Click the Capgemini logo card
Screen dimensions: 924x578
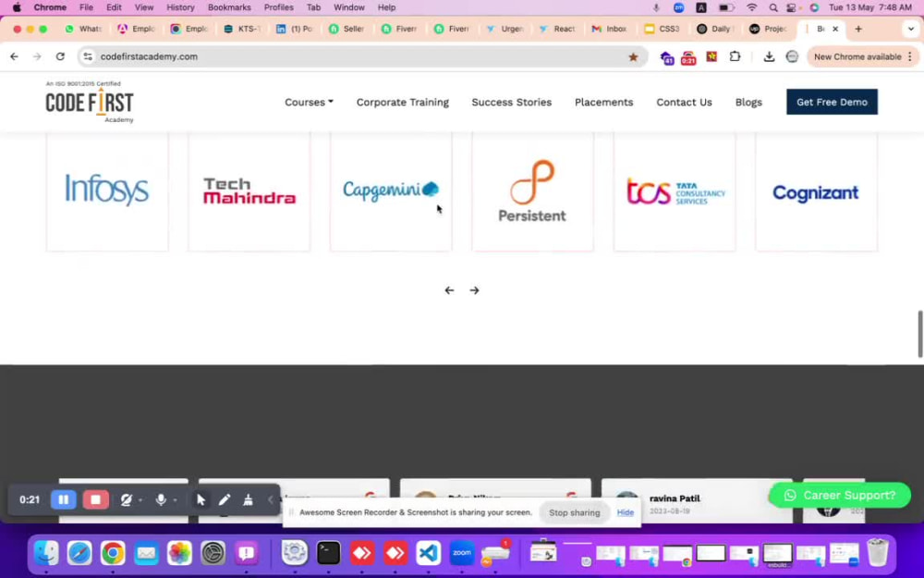tap(391, 191)
